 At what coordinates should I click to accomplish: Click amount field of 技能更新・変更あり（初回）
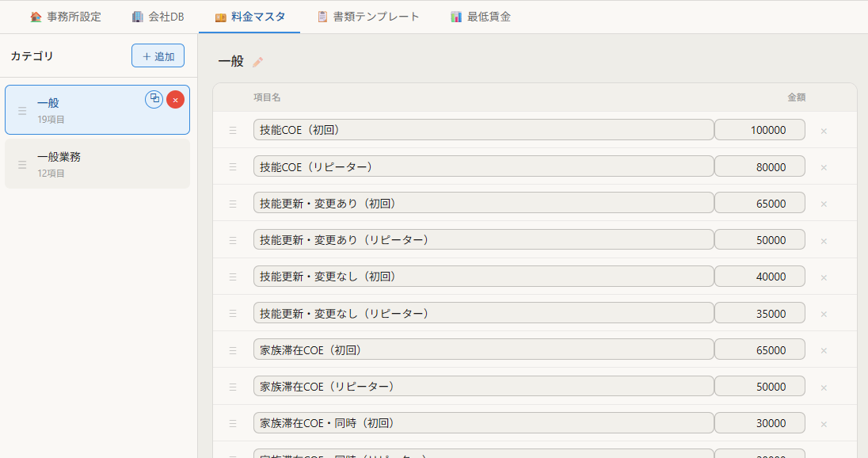point(759,203)
